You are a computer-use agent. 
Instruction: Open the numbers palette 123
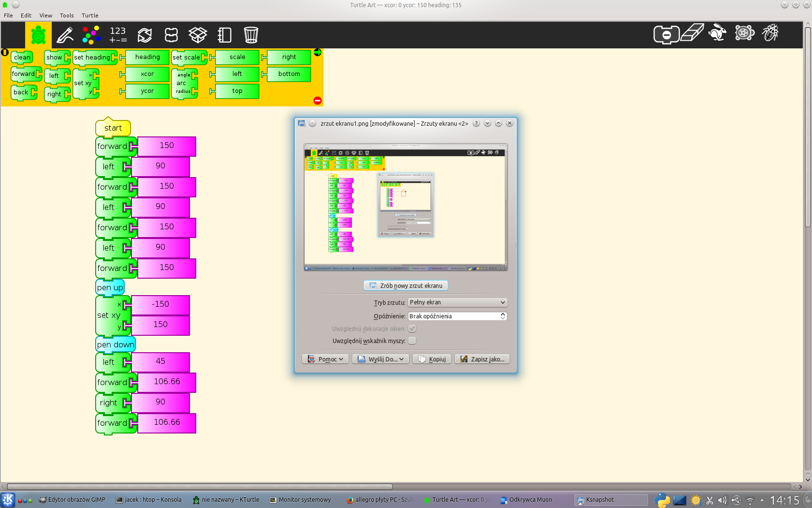click(x=118, y=35)
